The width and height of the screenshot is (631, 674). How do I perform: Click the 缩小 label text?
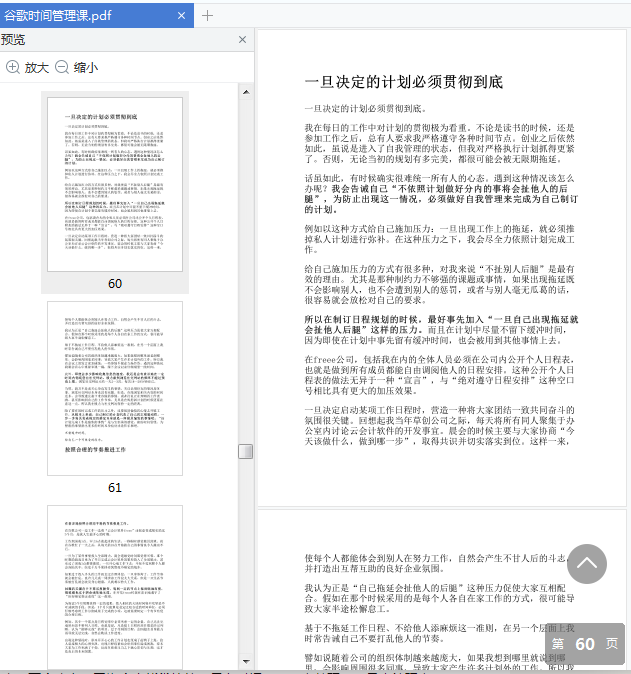click(x=86, y=67)
